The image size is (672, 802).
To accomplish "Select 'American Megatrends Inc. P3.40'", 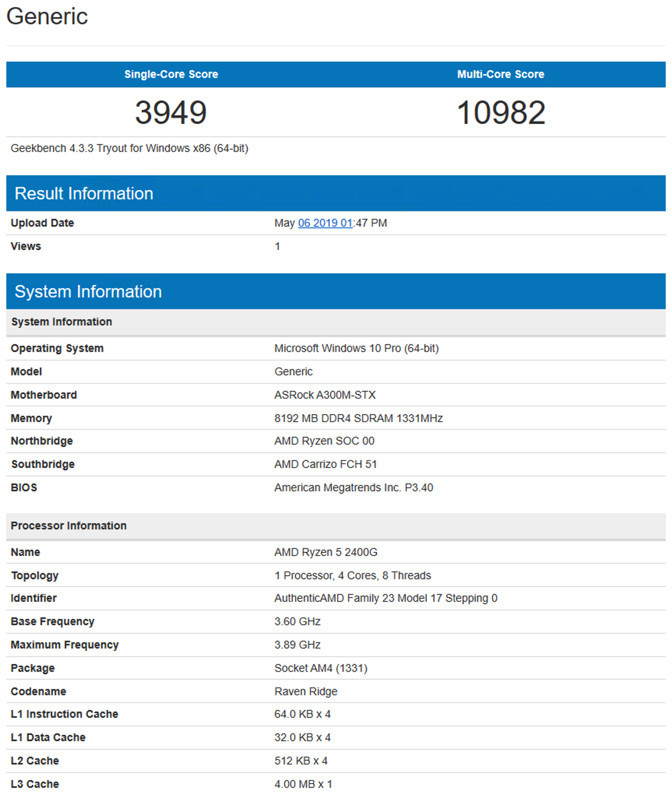I will [354, 488].
